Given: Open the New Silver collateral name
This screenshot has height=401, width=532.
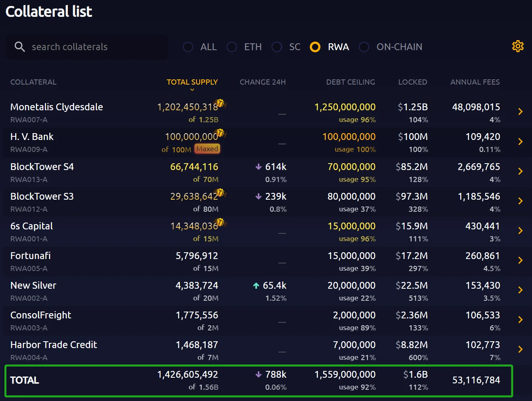Looking at the screenshot, I should [x=33, y=286].
